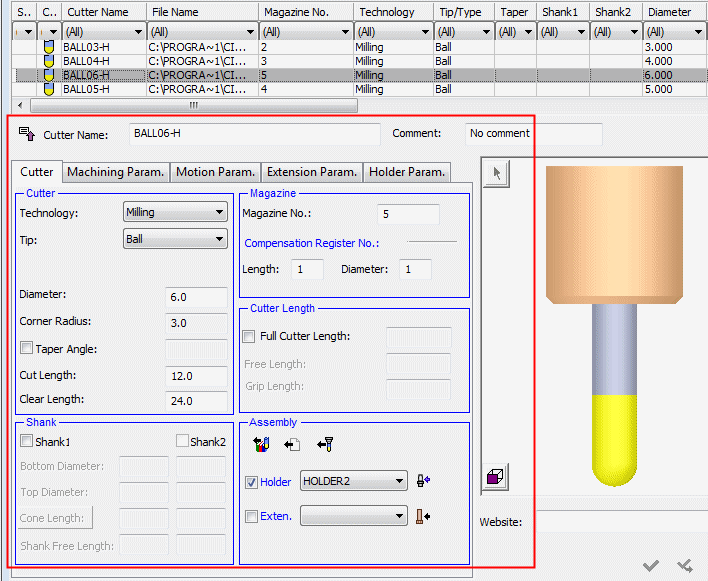Click the holder icon right of HOLDER2

(x=424, y=481)
